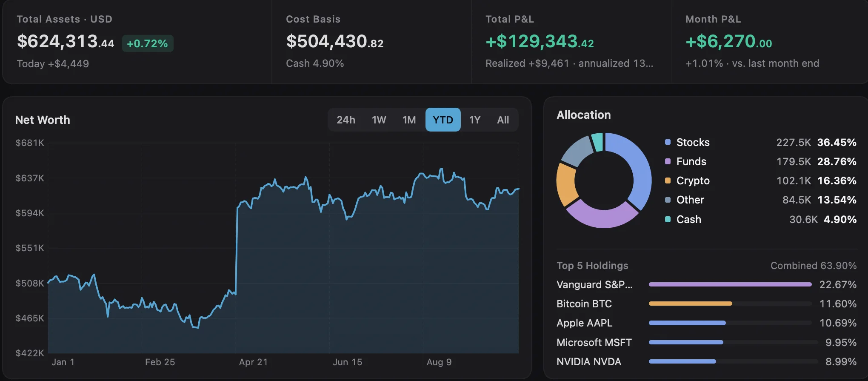868x381 pixels.
Task: Click the Net Worth chart title
Action: click(x=43, y=120)
